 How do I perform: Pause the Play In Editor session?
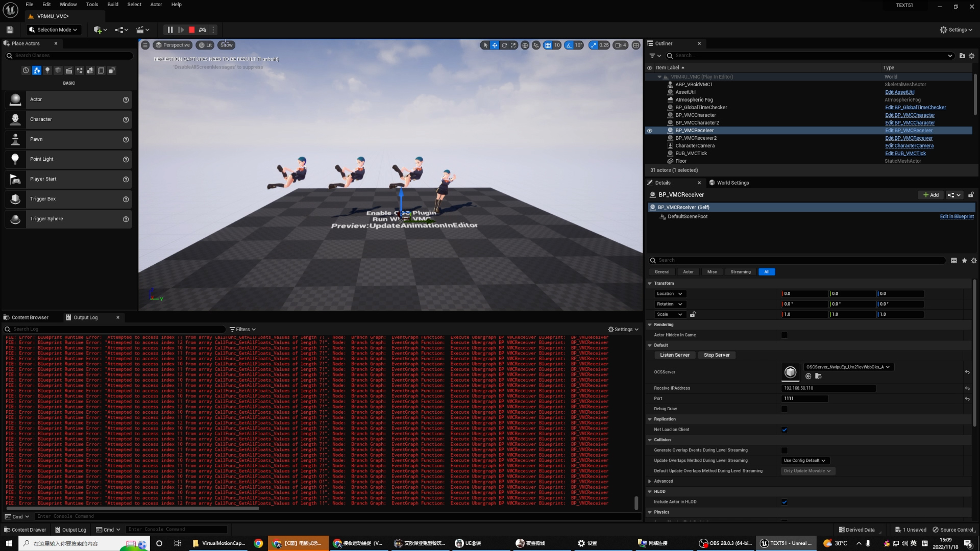pyautogui.click(x=170, y=30)
